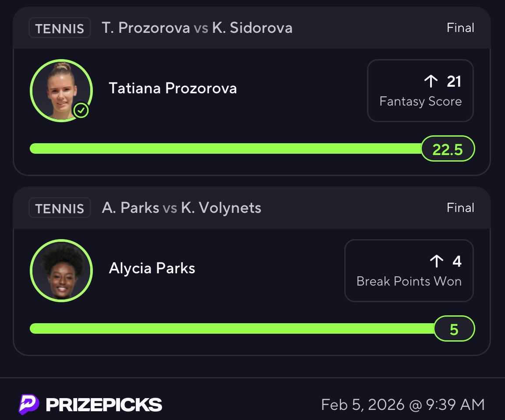Select the T. Prozorova vs K. Sidorova matchup
This screenshot has height=420, width=505.
tap(197, 28)
